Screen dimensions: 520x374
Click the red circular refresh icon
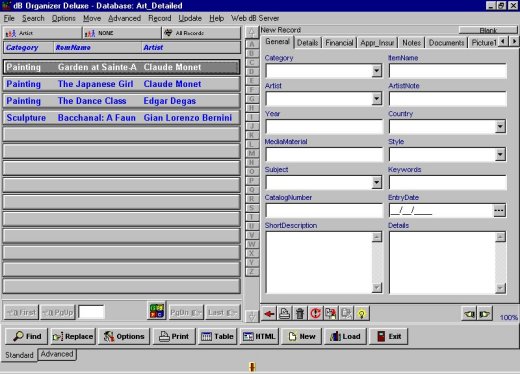click(315, 314)
